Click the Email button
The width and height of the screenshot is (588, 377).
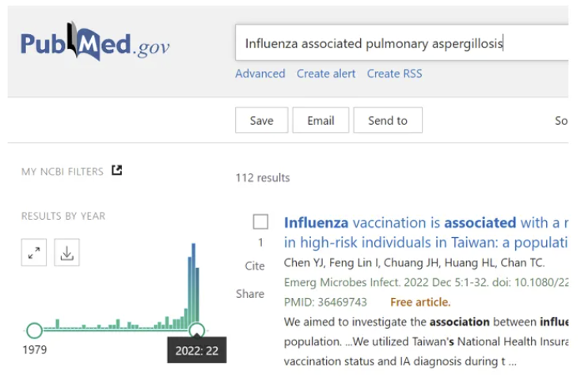click(321, 120)
